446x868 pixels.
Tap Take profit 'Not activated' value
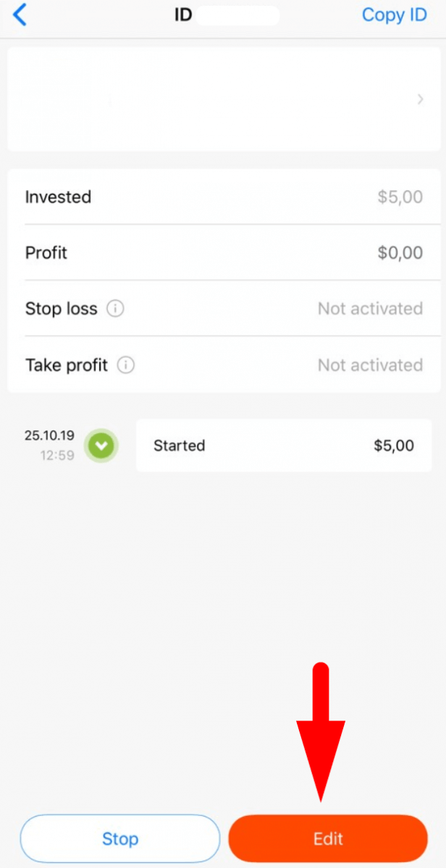(370, 365)
